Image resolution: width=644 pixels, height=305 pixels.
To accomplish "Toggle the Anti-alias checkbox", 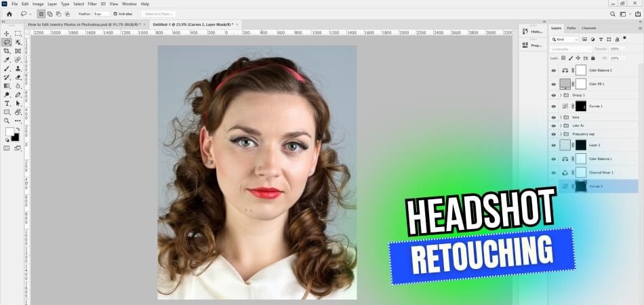I will [115, 14].
